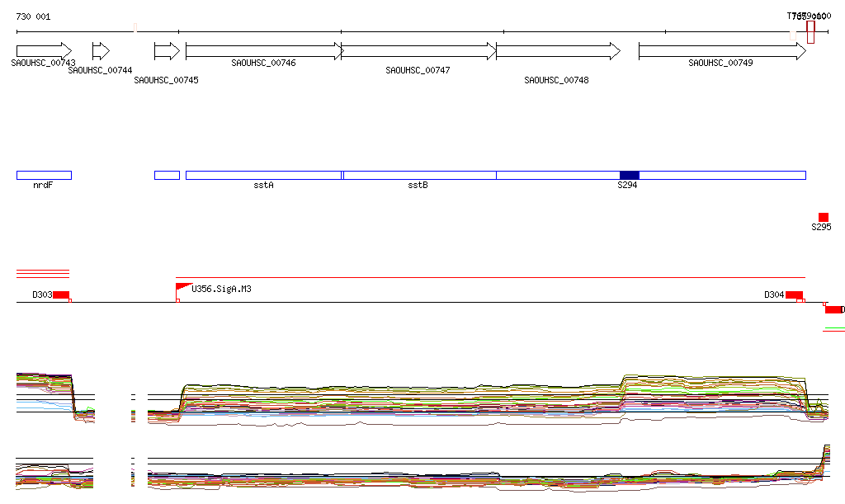Select the nrdF annotation box
The height and width of the screenshot is (504, 845).
(44, 175)
